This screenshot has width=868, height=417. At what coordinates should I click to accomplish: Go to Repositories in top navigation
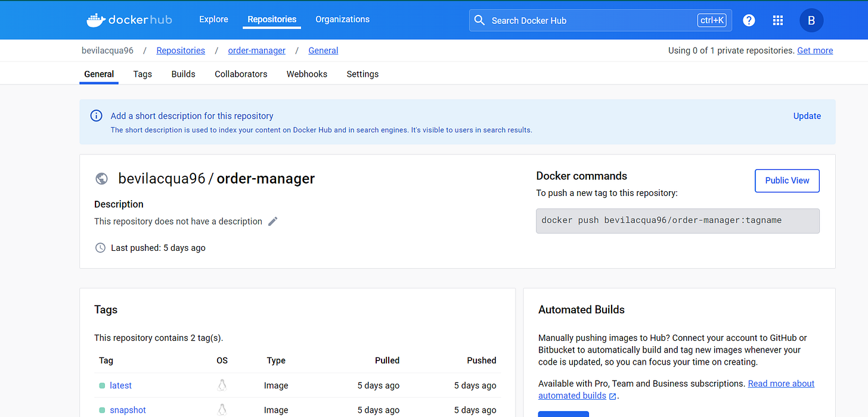click(x=272, y=19)
